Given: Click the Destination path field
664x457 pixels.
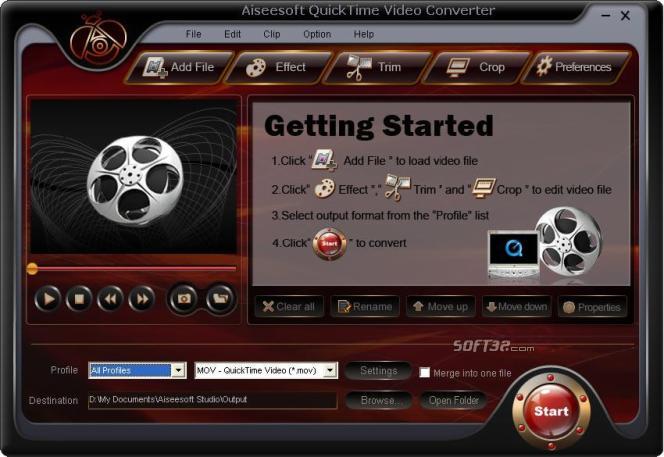Looking at the screenshot, I should (x=213, y=400).
